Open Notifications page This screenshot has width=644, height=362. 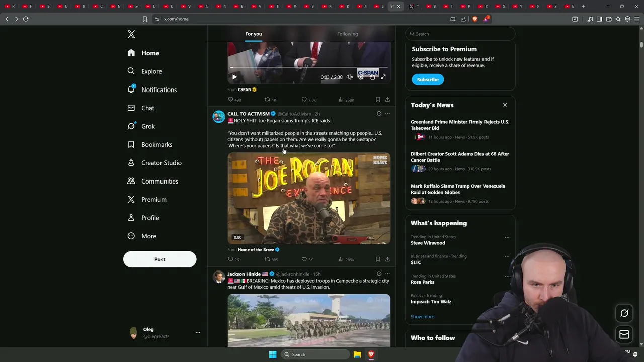pyautogui.click(x=152, y=89)
